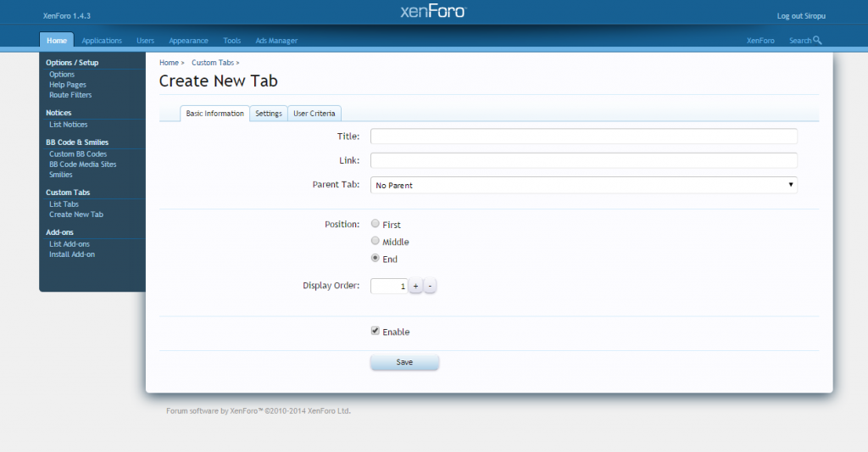Click into the Title text field
The width and height of the screenshot is (868, 452).
[584, 137]
